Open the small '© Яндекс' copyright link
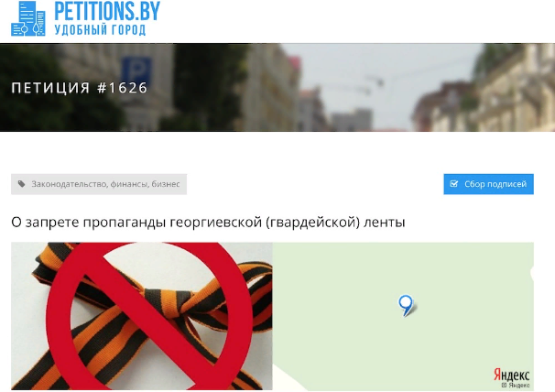The height and width of the screenshot is (392, 555). (516, 386)
